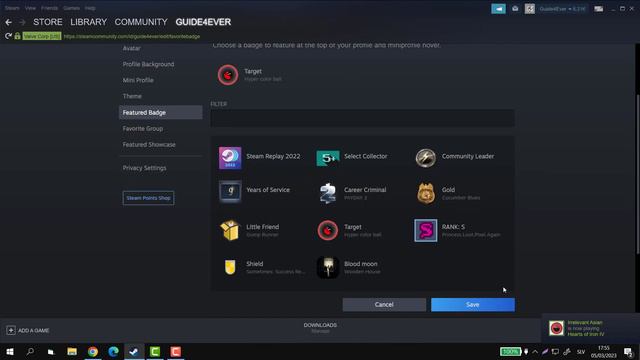Select Featured Badge in the sidebar
Image resolution: width=640 pixels, height=360 pixels.
[160, 112]
